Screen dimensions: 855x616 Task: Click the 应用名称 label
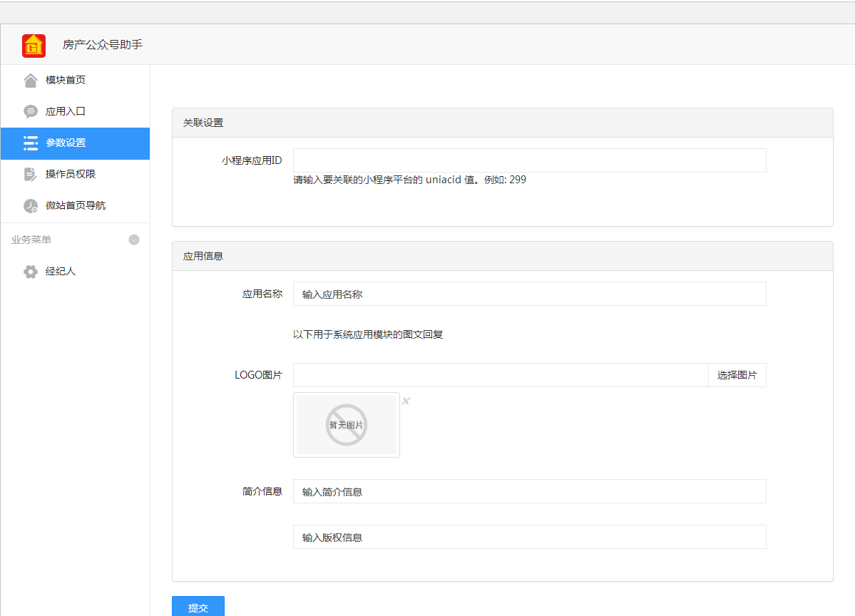[x=262, y=294]
